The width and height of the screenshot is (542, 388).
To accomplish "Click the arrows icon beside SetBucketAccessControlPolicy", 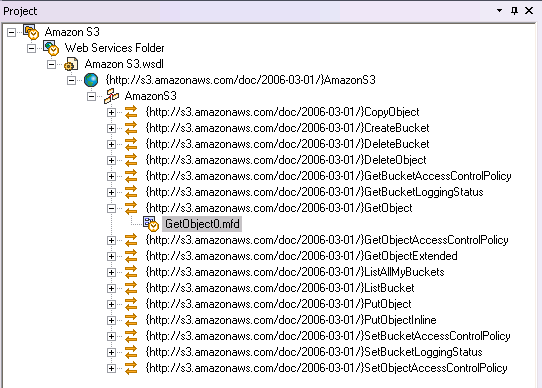I will click(131, 336).
